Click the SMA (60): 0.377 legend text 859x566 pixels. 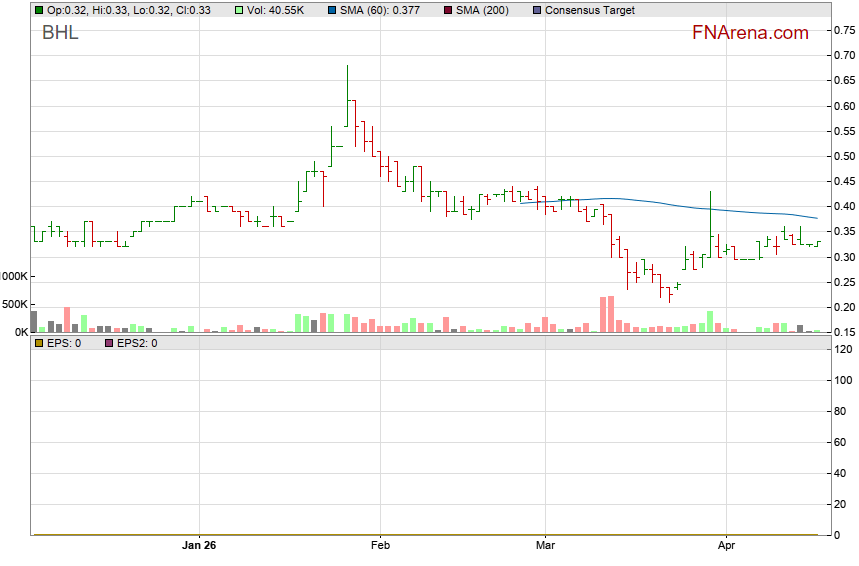(x=382, y=11)
